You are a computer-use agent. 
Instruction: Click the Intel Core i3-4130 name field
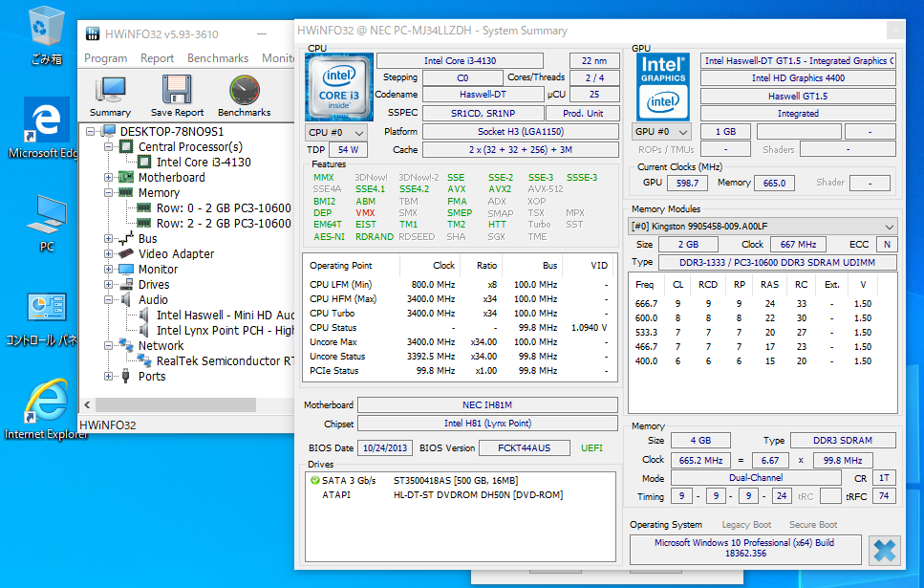tap(460, 61)
